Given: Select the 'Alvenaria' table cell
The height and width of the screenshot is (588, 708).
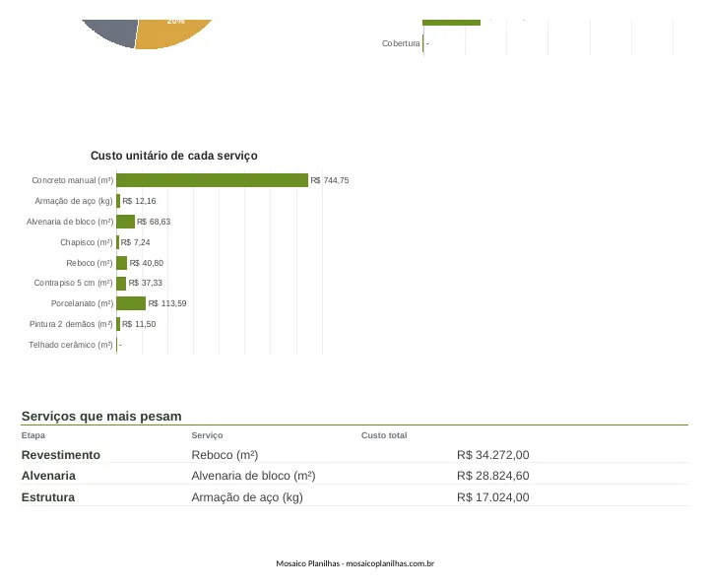Looking at the screenshot, I should point(49,476).
